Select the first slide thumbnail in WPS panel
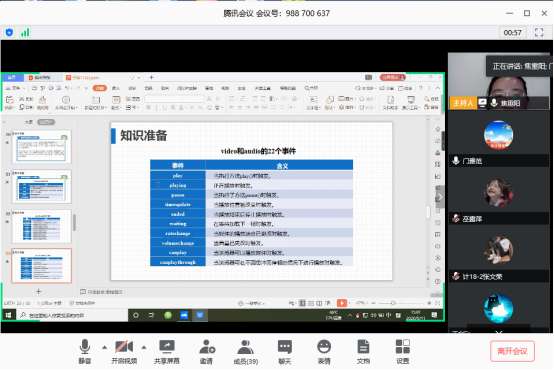Screen dimensions: 554x370 click(x=41, y=147)
